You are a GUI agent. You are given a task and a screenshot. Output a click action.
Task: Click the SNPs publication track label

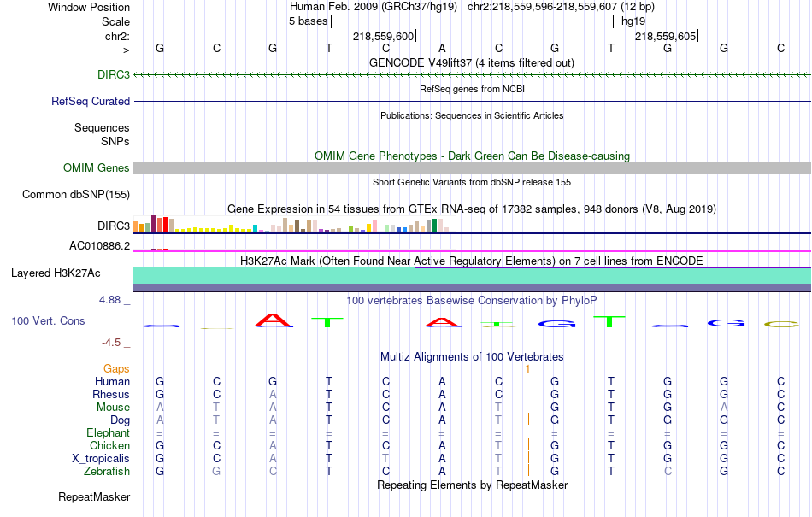point(115,141)
